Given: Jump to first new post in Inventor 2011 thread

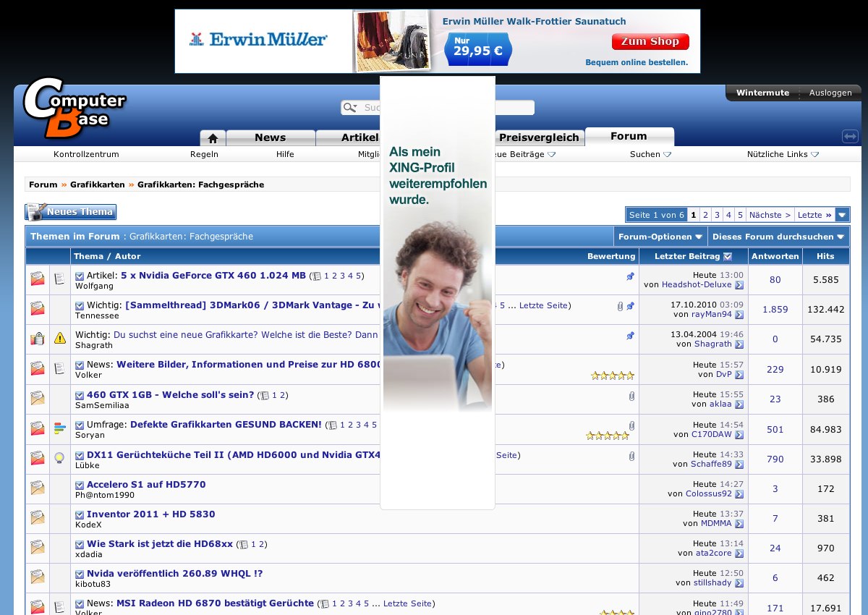Looking at the screenshot, I should [x=80, y=514].
